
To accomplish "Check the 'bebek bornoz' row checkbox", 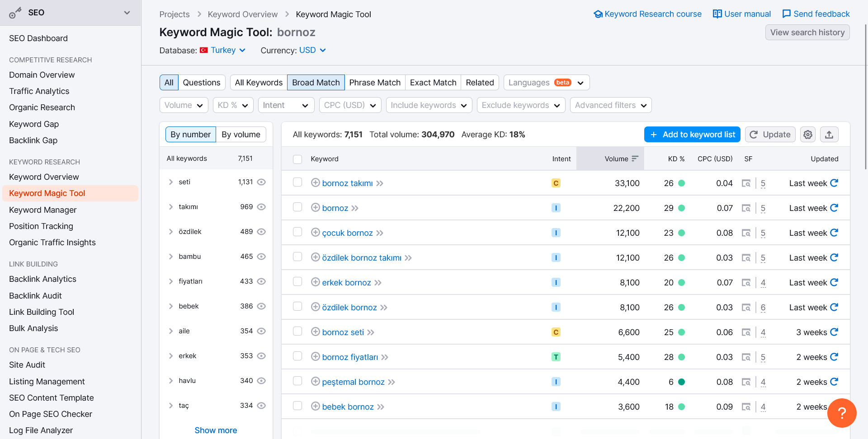I will tap(297, 406).
